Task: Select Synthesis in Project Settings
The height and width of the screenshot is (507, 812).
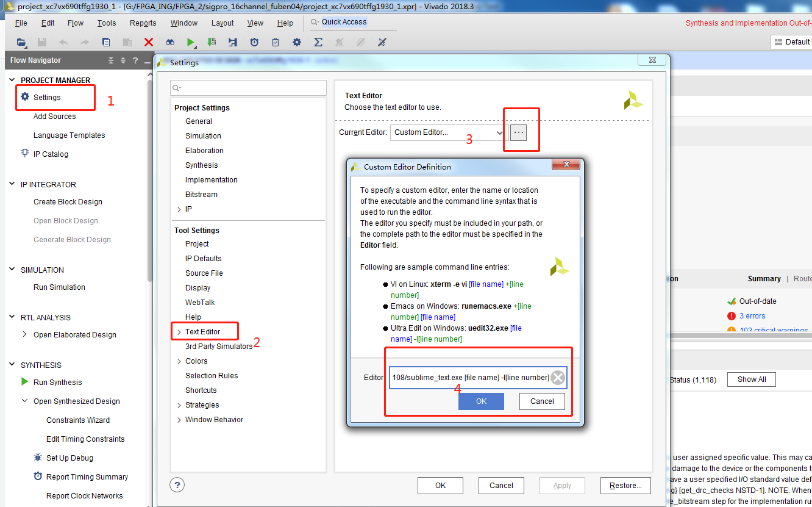Action: point(201,165)
